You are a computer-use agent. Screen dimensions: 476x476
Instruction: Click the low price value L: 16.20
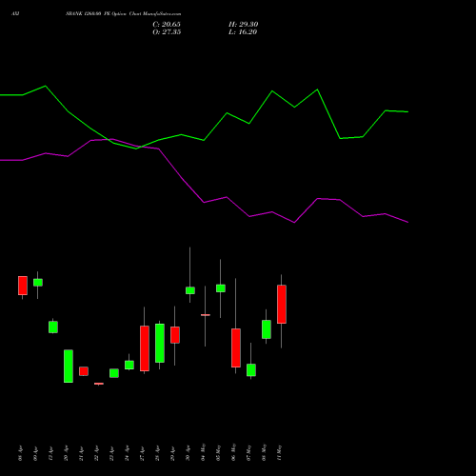click(243, 32)
